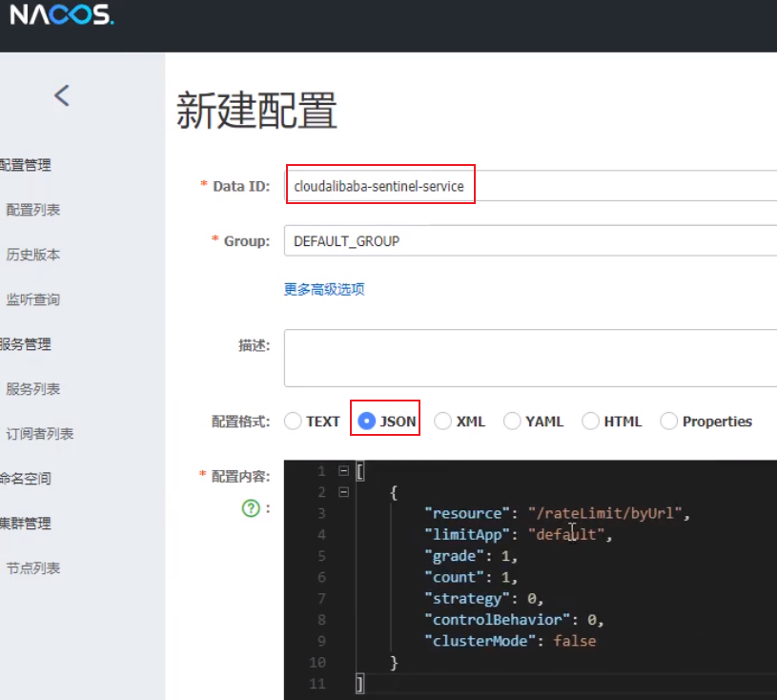This screenshot has height=700, width=777.
Task: Collapse the JSON array fold on line 1
Action: point(343,470)
